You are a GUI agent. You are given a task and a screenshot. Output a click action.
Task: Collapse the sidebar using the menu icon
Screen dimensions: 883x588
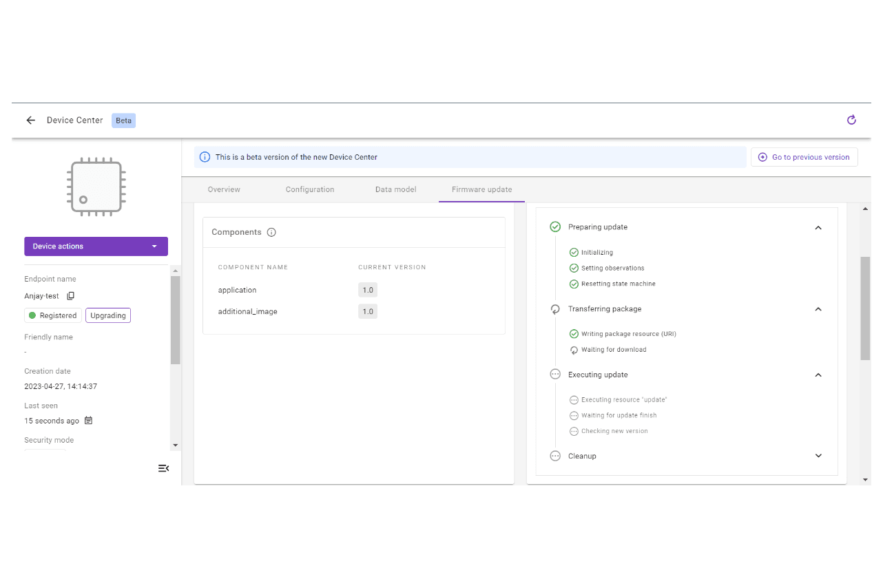pos(163,468)
